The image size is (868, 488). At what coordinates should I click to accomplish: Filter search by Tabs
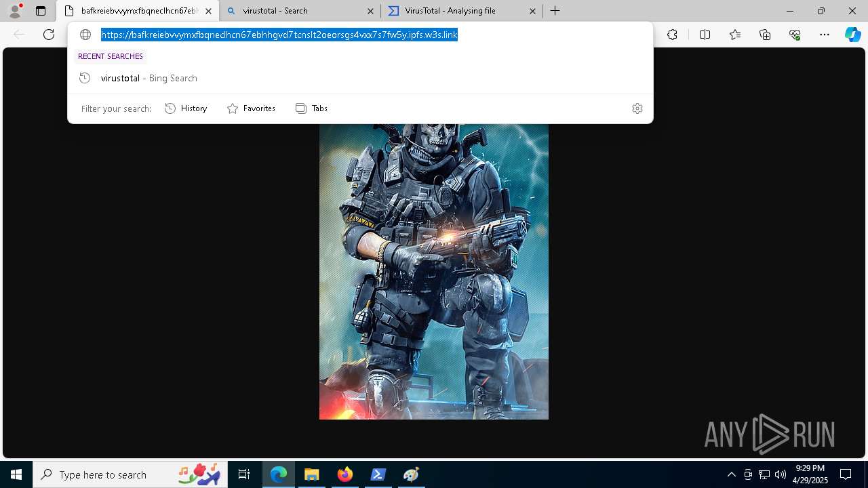[x=311, y=108]
